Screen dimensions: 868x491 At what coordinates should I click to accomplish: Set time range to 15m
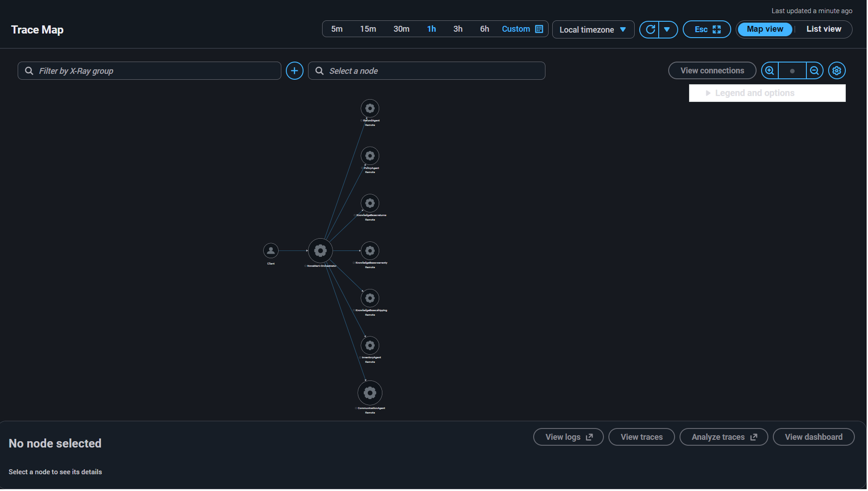pyautogui.click(x=368, y=29)
